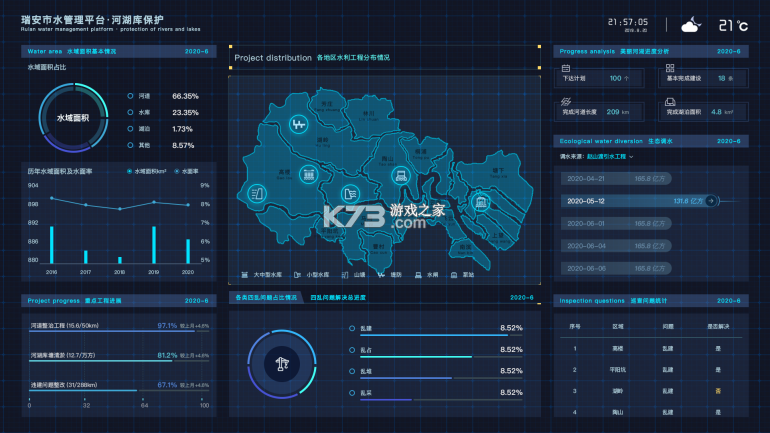Toggle the 其他 8.57% legend marker
This screenshot has width=770, height=433.
point(130,145)
